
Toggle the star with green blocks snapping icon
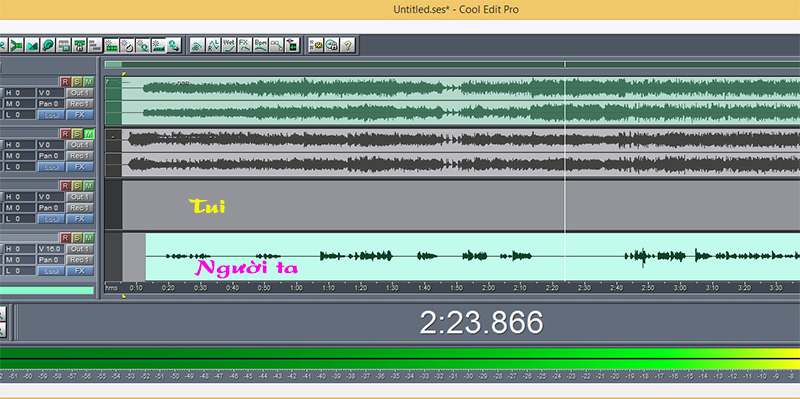tap(112, 45)
